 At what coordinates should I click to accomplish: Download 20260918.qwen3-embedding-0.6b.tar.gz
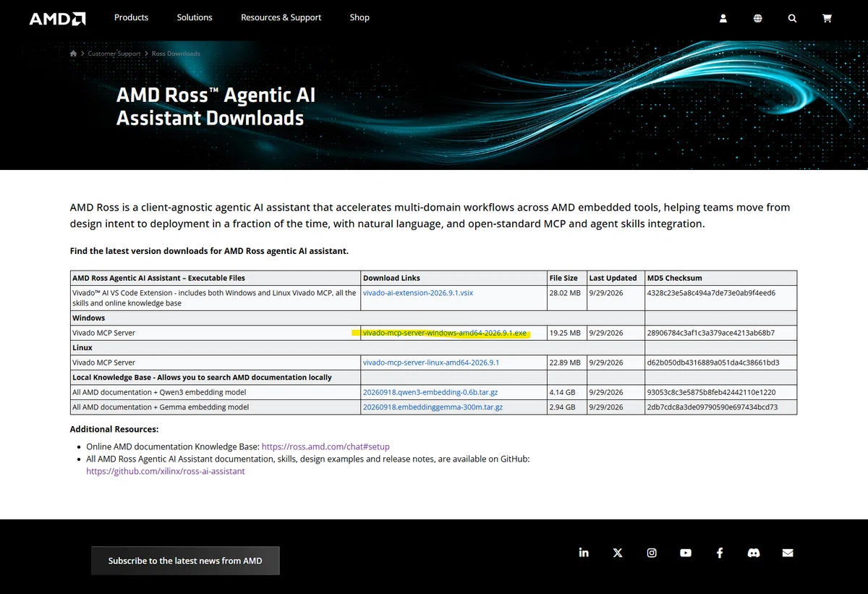[430, 392]
